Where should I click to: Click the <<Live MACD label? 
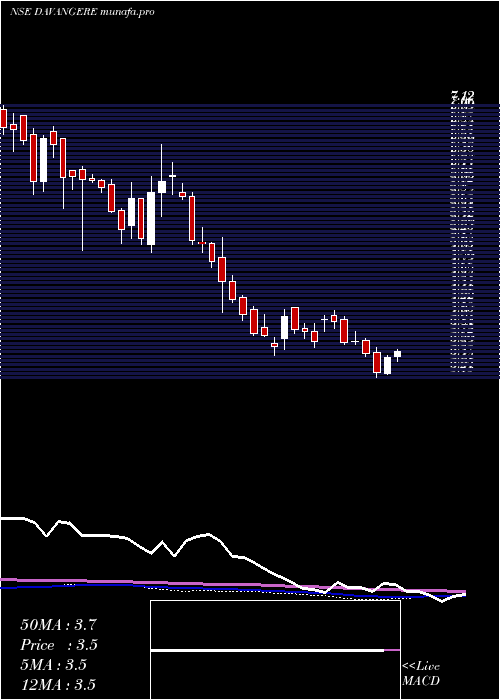(x=421, y=674)
